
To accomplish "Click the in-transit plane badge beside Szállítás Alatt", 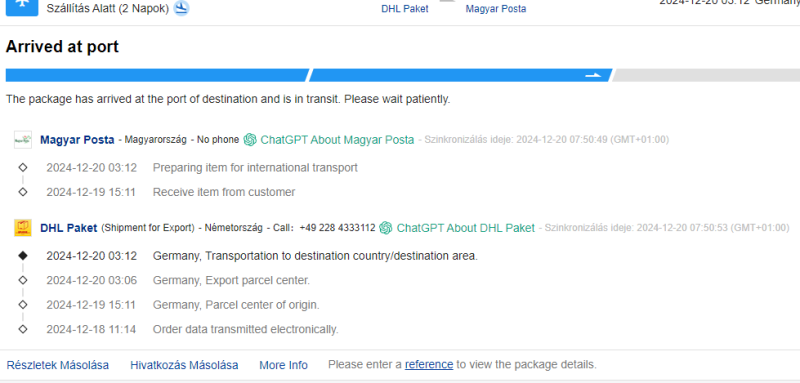I will [x=181, y=8].
